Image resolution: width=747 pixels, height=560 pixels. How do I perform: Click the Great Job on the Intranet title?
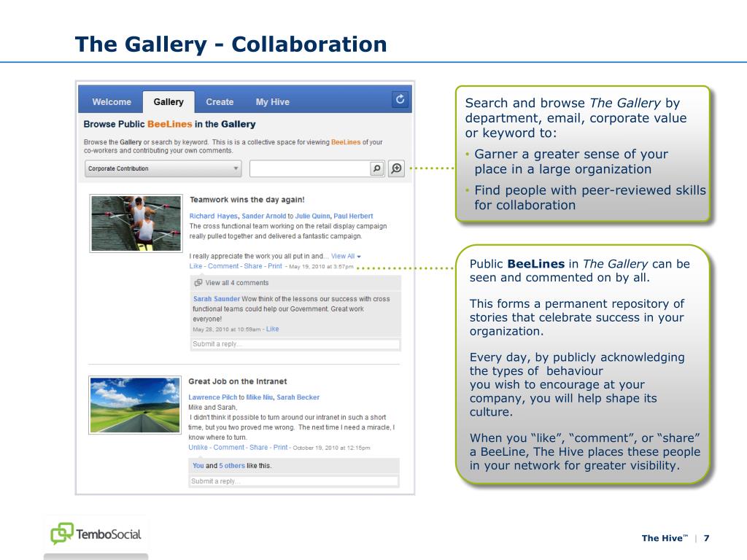[x=238, y=381]
